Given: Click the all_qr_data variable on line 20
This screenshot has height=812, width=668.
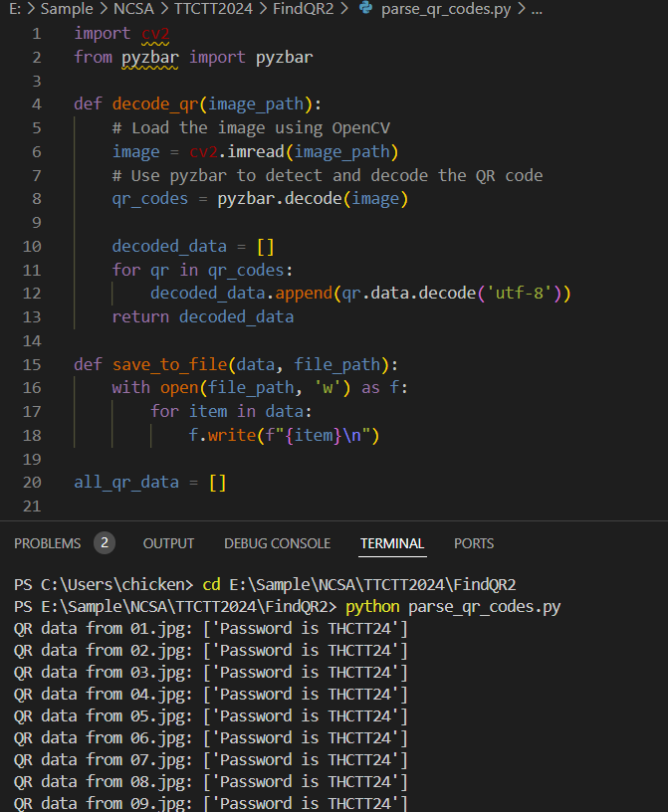Looking at the screenshot, I should 126,482.
